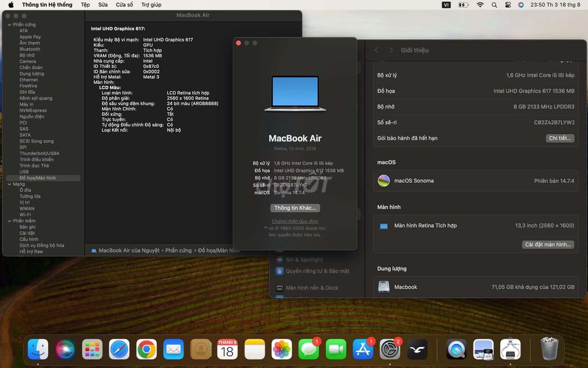The height and width of the screenshot is (368, 588).
Task: Open System Information icon in the Dock
Action: coord(510,349)
